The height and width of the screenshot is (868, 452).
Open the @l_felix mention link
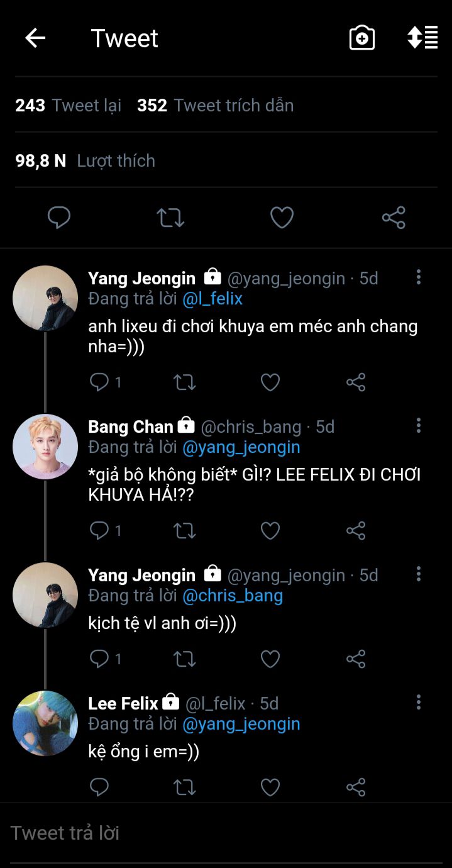tap(212, 299)
